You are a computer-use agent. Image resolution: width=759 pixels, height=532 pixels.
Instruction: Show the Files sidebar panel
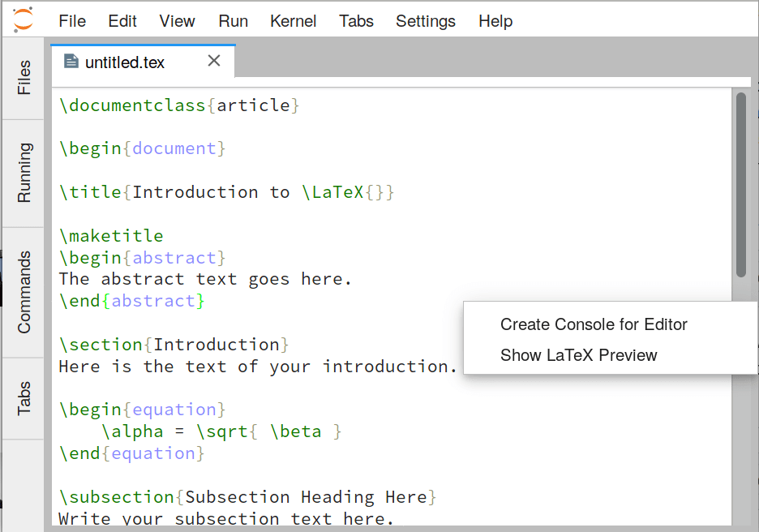(x=24, y=78)
